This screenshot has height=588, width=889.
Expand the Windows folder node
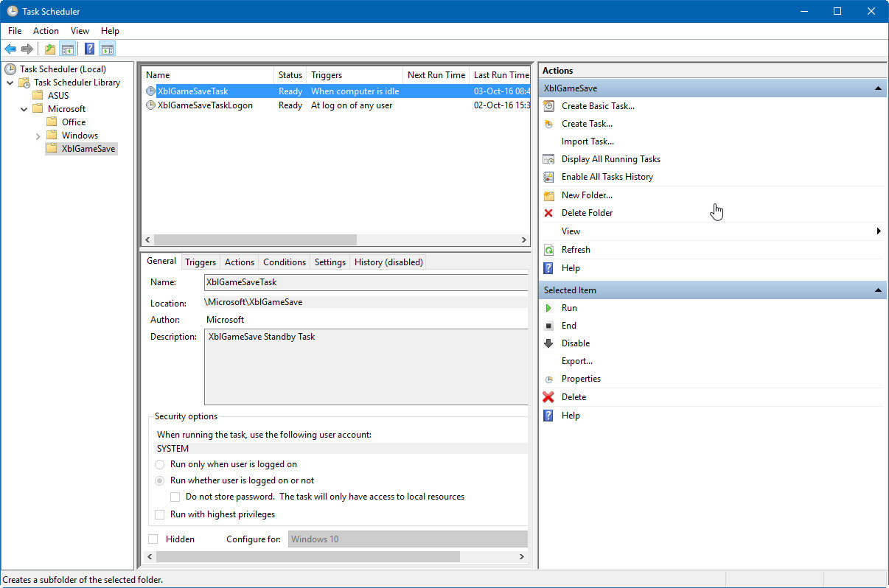click(x=38, y=136)
